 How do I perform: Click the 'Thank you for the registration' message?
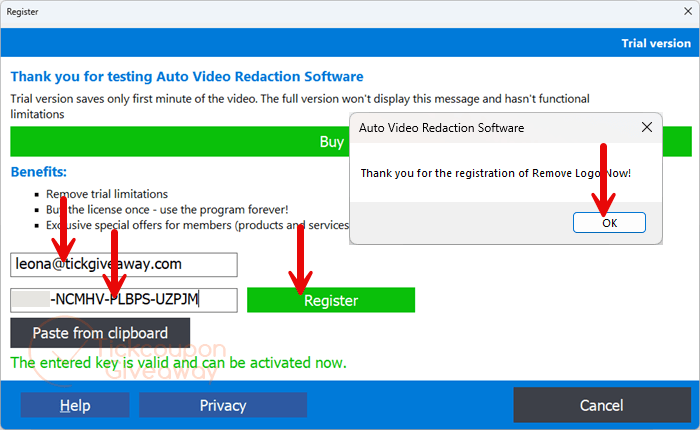496,173
